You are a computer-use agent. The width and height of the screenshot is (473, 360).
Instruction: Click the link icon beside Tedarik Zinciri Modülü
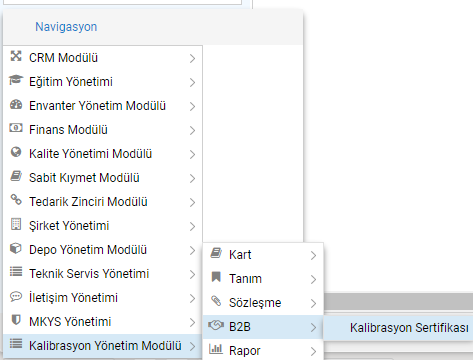click(16, 200)
